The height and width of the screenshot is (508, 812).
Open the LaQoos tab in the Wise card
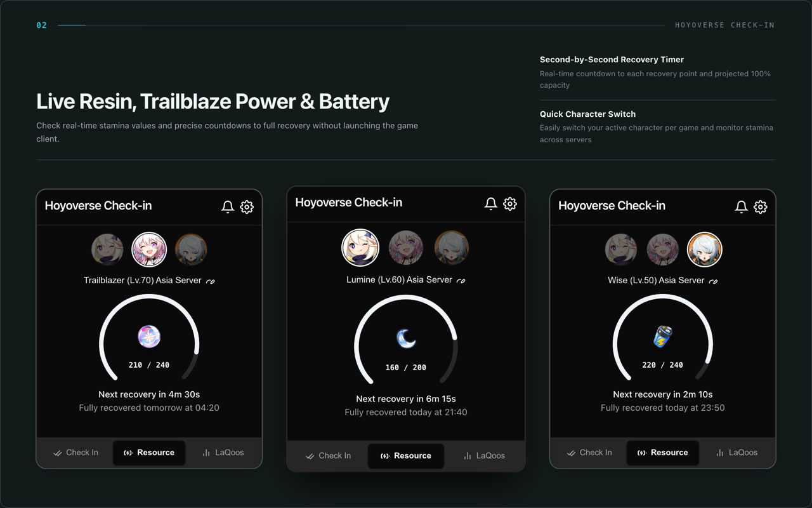tap(737, 453)
